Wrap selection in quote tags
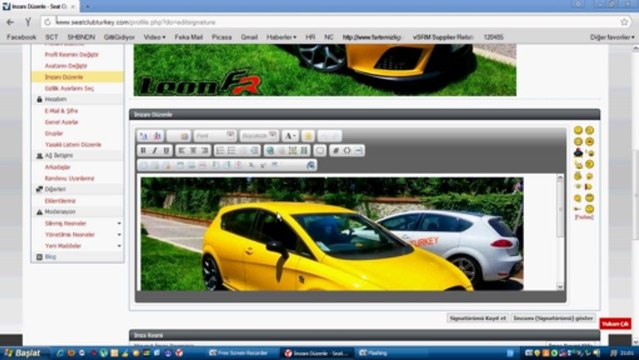This screenshot has width=639, height=360. click(x=320, y=150)
